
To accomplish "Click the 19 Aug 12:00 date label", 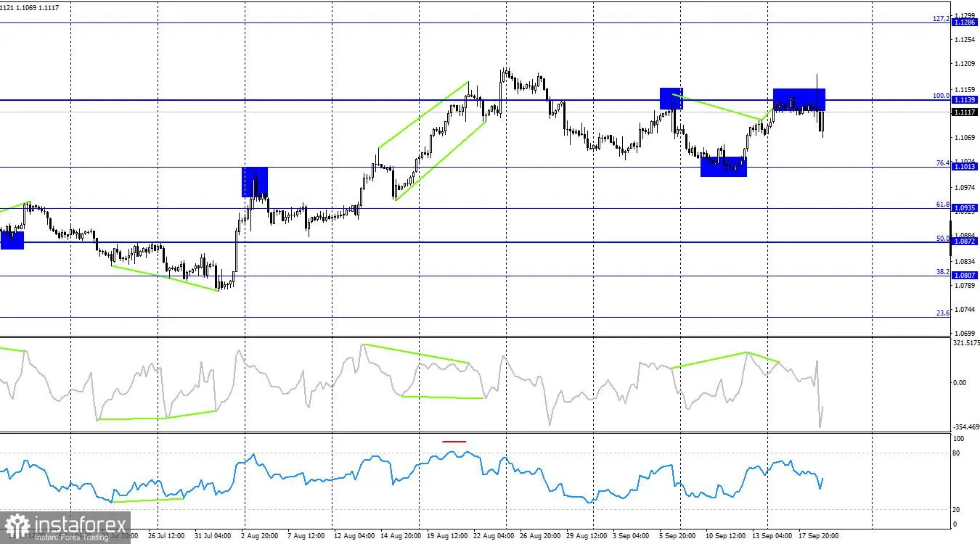I will tap(446, 536).
